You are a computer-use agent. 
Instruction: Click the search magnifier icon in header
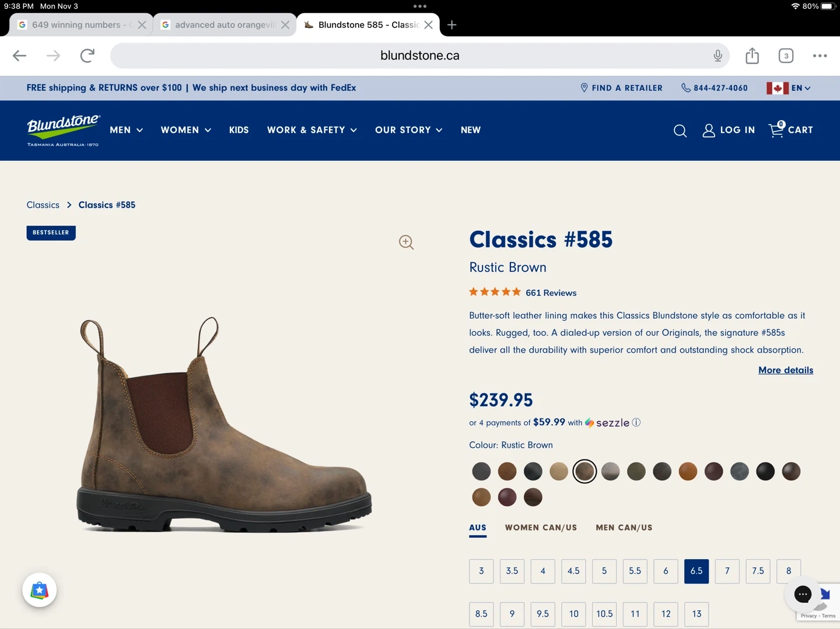pyautogui.click(x=680, y=131)
